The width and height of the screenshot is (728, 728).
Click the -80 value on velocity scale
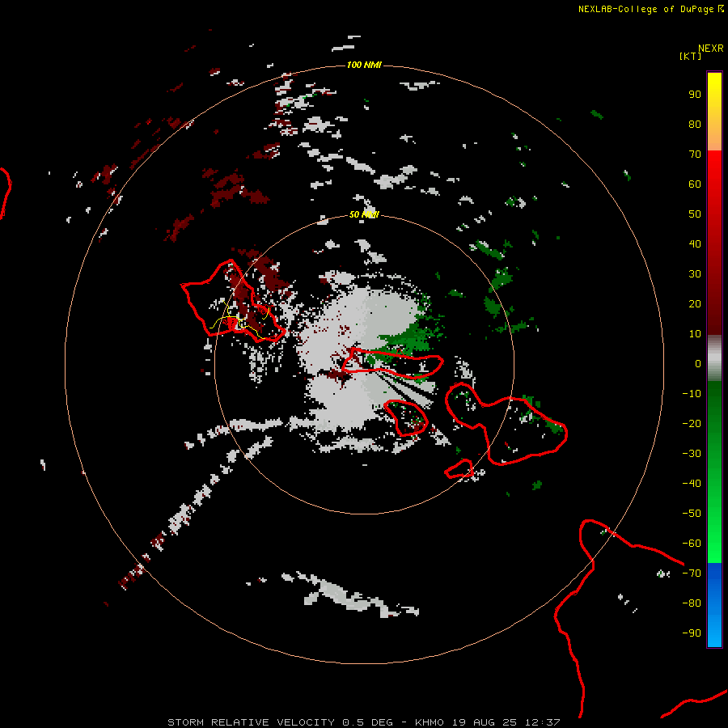coord(692,603)
